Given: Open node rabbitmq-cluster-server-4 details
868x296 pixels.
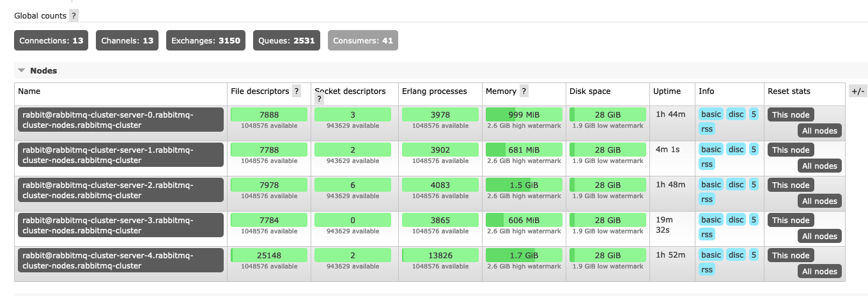Looking at the screenshot, I should click(x=121, y=260).
